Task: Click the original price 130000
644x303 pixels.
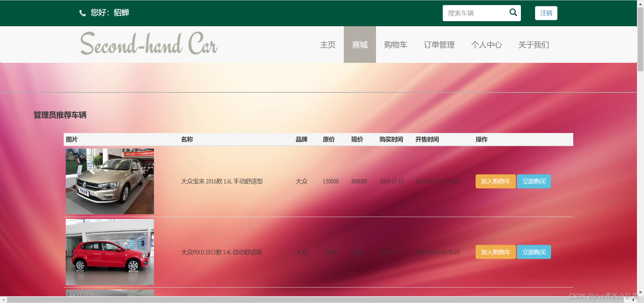Action: click(x=331, y=181)
